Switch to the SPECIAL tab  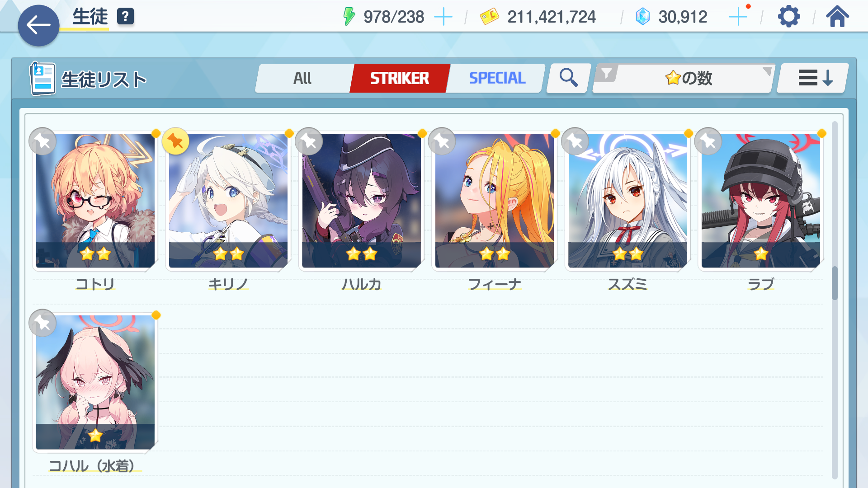496,78
